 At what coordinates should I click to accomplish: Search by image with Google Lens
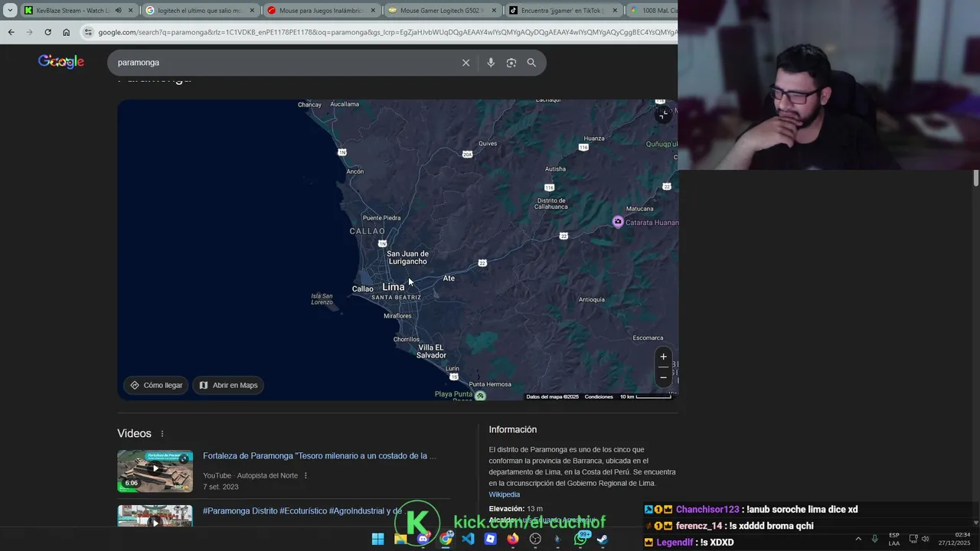(511, 63)
